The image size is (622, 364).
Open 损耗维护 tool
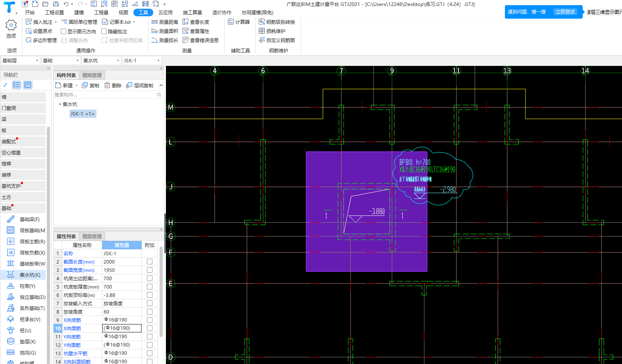point(272,31)
